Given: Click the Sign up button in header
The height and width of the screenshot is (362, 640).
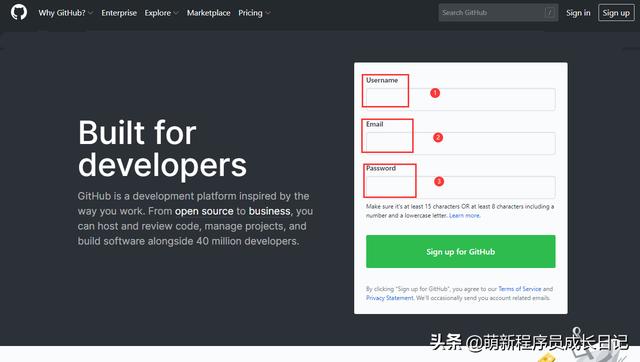Looking at the screenshot, I should (616, 13).
